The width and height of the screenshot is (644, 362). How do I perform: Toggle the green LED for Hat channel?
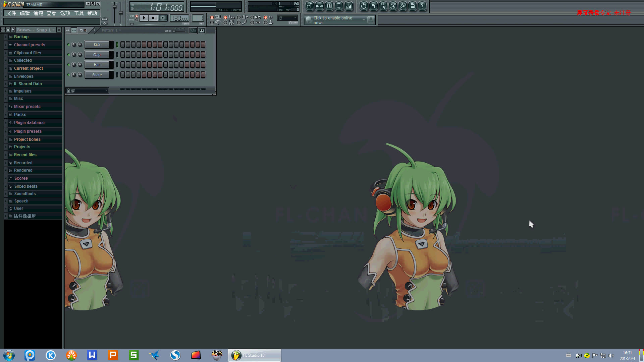68,65
